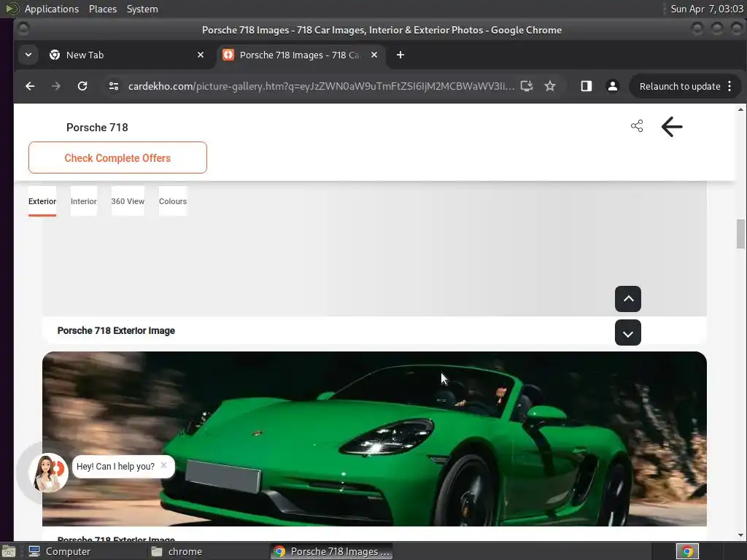
Task: Open the Chrome three-dot menu
Action: (729, 86)
